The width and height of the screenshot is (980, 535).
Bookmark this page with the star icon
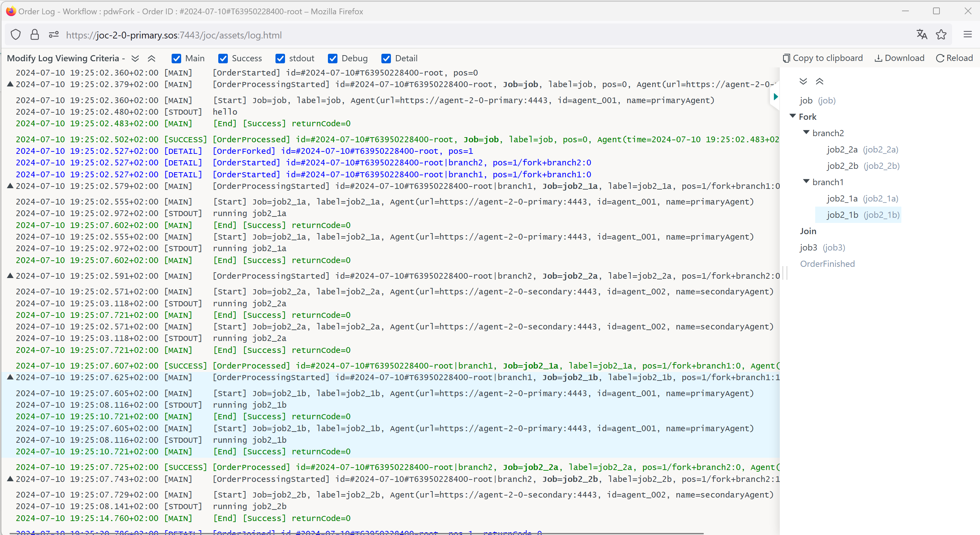941,35
